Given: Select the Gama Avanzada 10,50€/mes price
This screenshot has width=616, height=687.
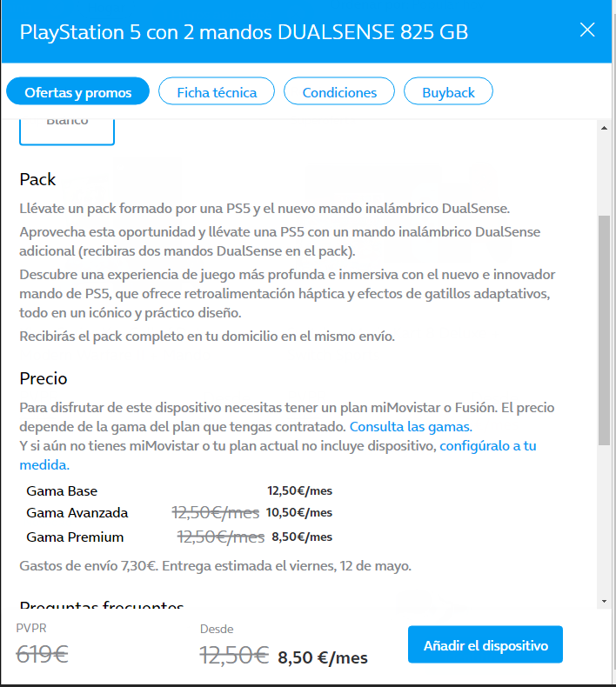Looking at the screenshot, I should 300,513.
